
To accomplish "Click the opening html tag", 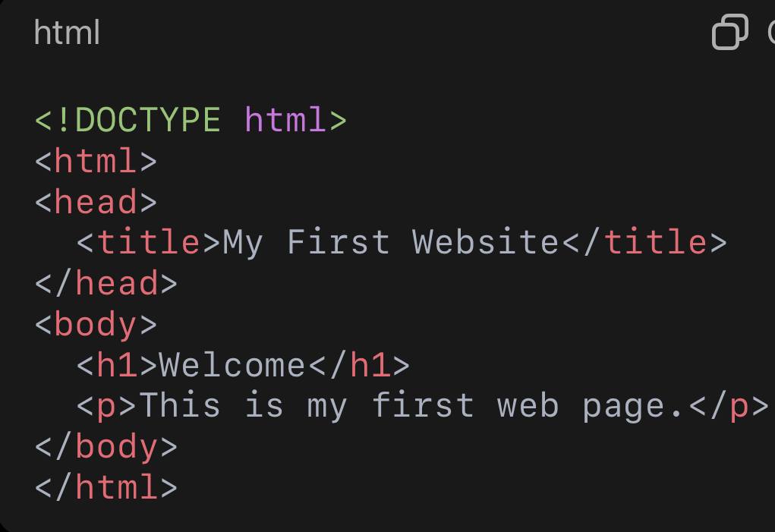I will tap(96, 161).
